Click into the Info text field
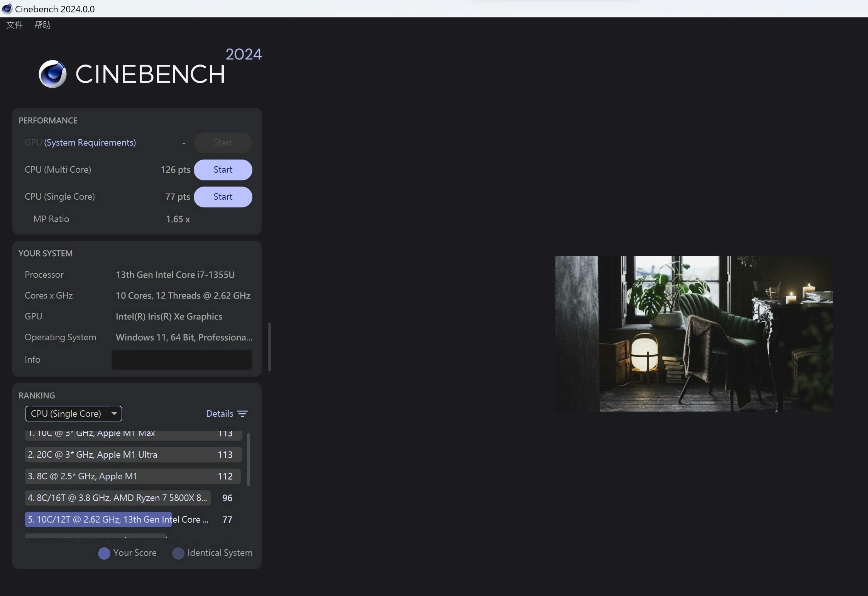This screenshot has height=596, width=868. point(181,360)
